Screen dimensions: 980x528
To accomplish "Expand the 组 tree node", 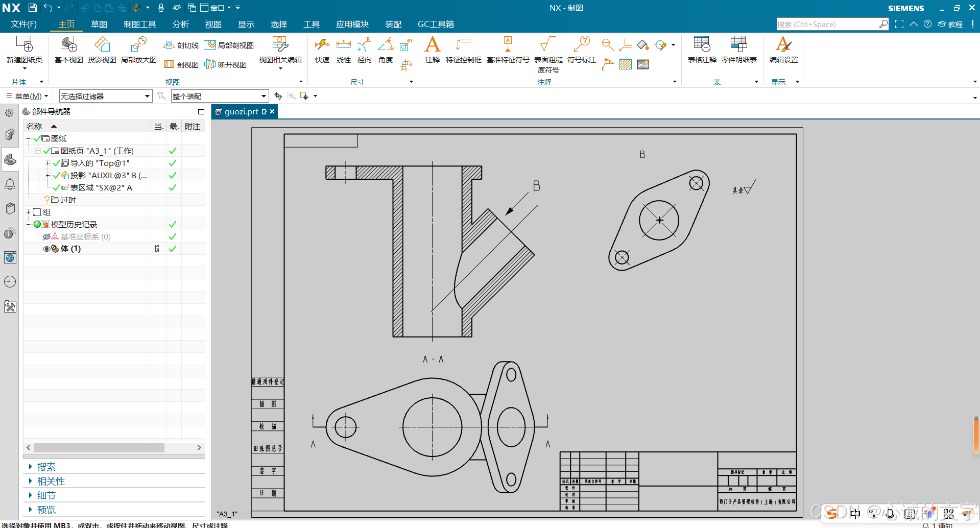I will (x=29, y=212).
